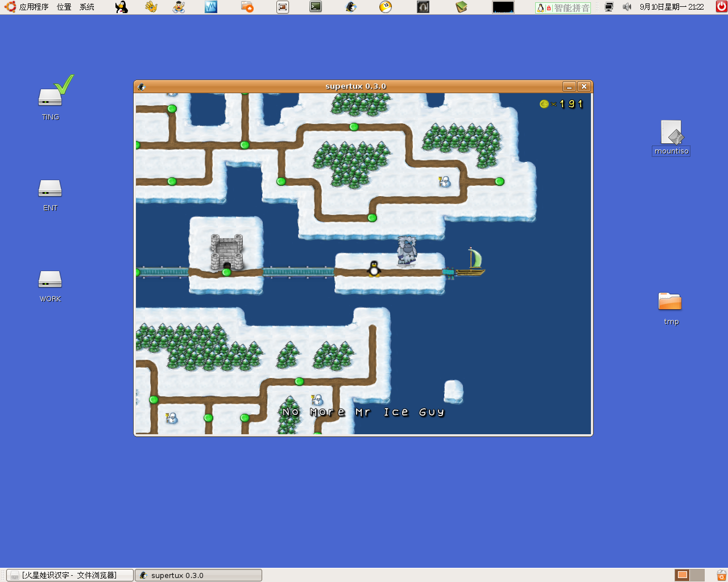Open the trash icon in the bottom panel
The width and height of the screenshot is (728, 582).
coord(721,575)
